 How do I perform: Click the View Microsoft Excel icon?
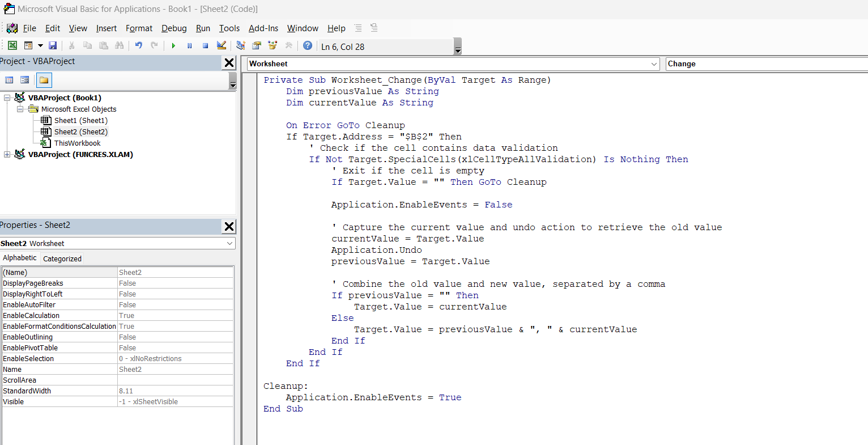(12, 45)
